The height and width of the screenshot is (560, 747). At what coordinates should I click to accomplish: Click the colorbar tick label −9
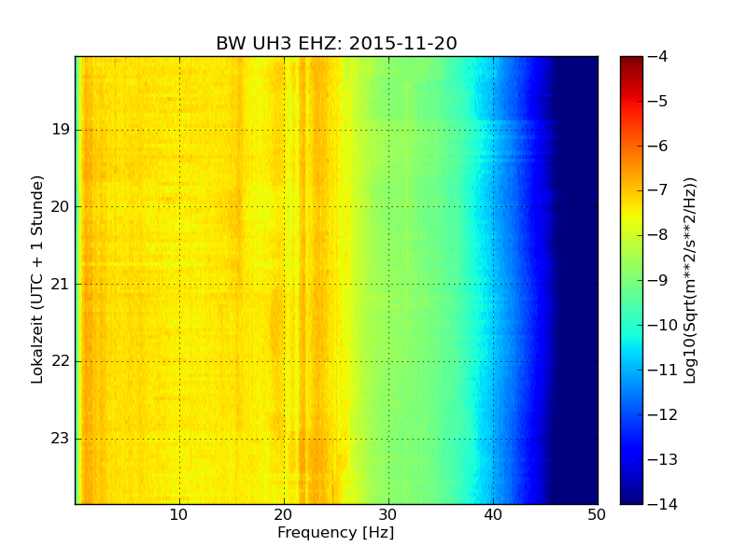658,280
